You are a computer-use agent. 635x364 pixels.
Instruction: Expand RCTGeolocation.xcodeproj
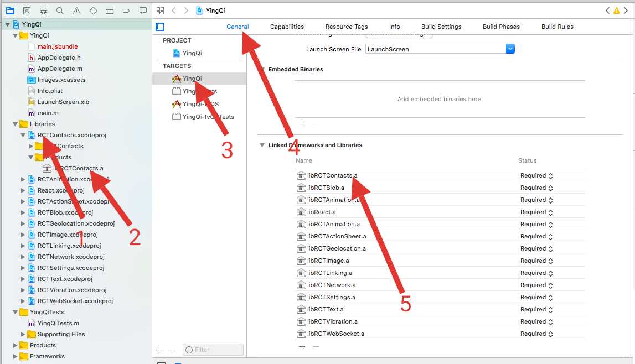coord(23,223)
